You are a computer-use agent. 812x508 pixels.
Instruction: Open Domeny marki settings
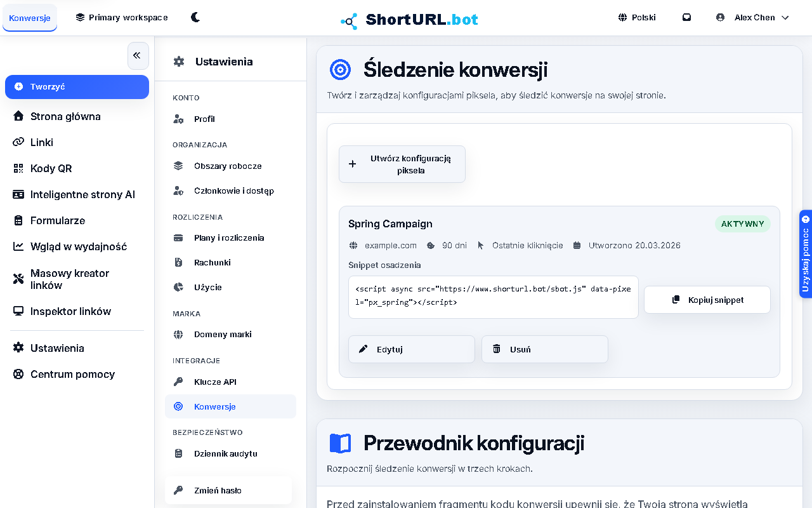point(230,334)
